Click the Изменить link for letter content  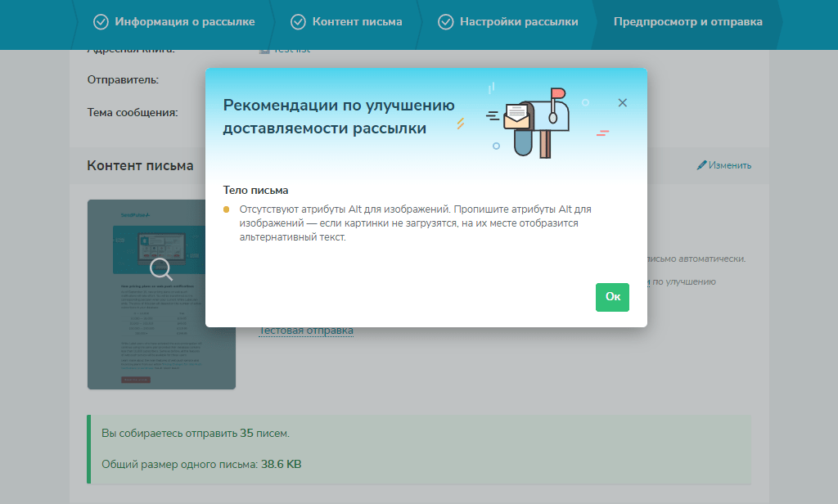(x=728, y=164)
